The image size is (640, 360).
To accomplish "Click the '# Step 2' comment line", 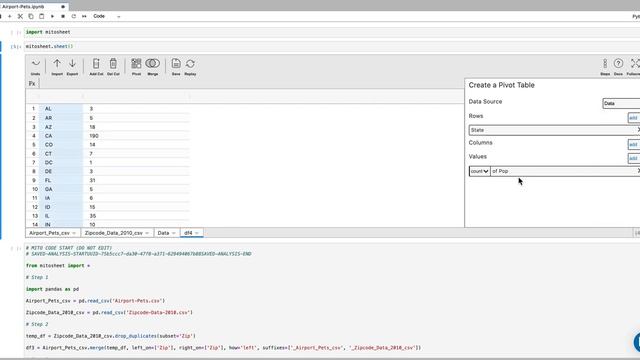I will [x=37, y=324].
